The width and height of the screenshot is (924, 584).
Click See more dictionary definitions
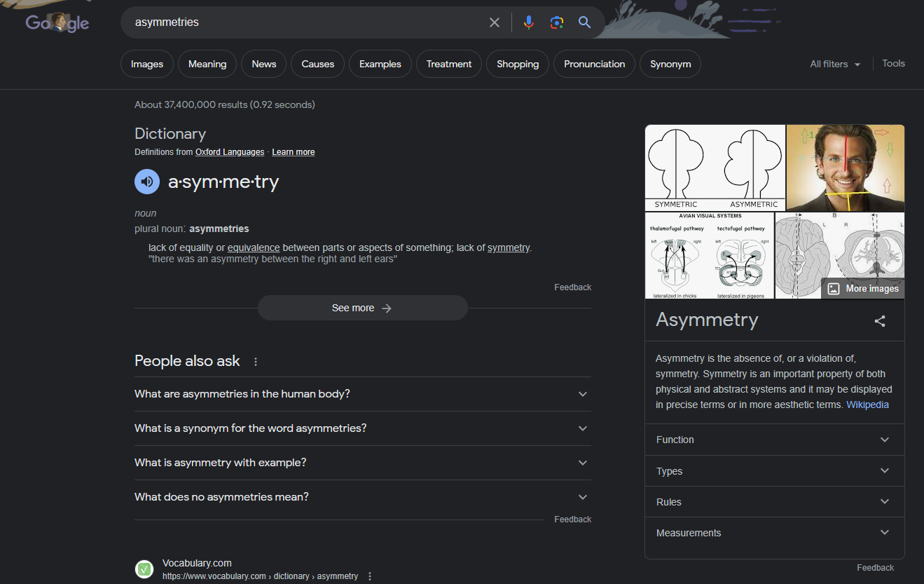[x=362, y=308]
